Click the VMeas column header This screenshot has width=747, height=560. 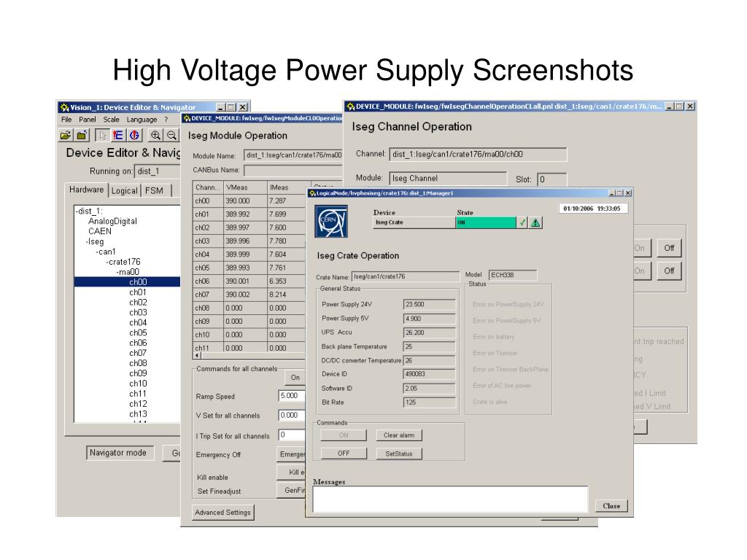(245, 187)
